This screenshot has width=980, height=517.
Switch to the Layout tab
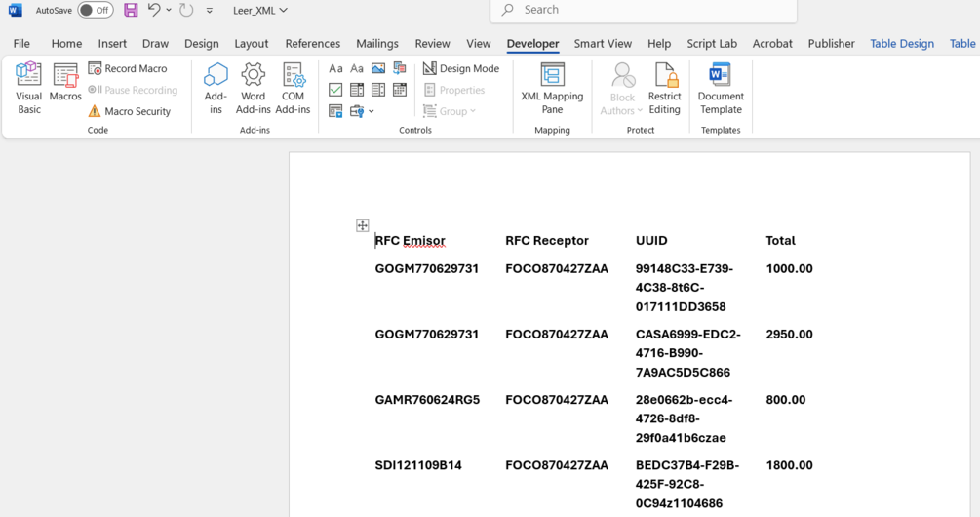pos(252,44)
